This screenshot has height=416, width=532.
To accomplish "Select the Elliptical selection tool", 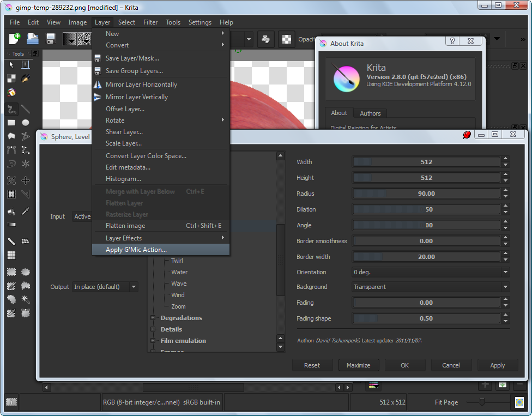I will click(26, 272).
